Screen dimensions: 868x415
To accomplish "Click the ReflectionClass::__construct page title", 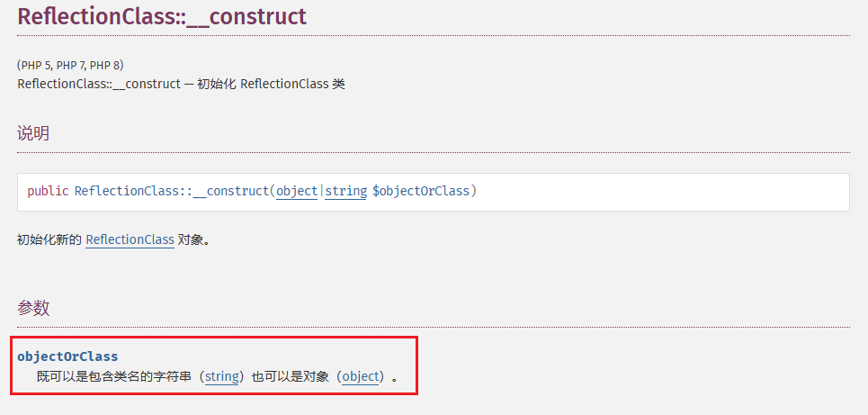I will pyautogui.click(x=162, y=16).
